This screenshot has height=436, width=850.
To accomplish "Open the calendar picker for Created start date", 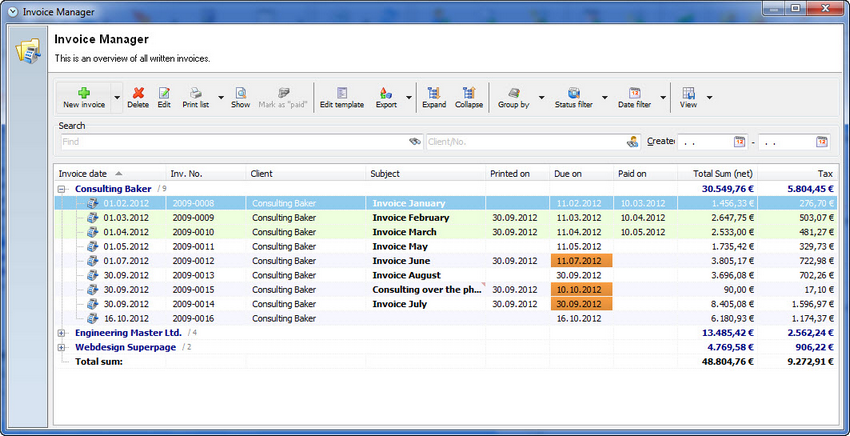I will tap(739, 142).
